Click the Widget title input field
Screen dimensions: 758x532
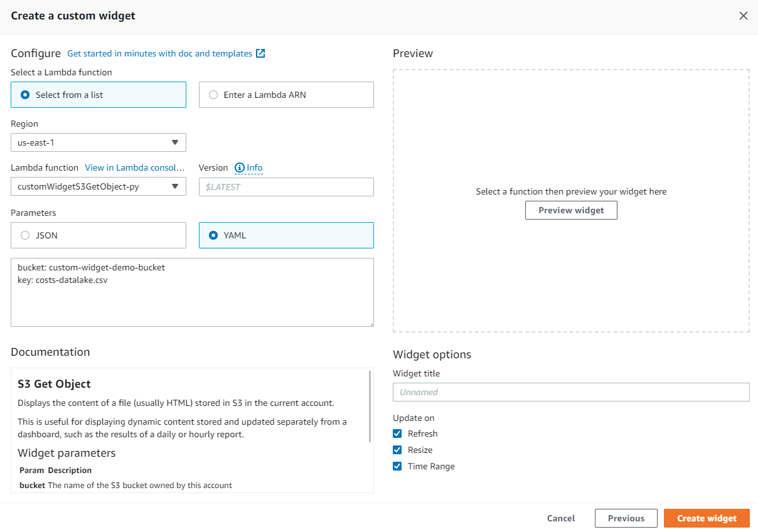571,391
